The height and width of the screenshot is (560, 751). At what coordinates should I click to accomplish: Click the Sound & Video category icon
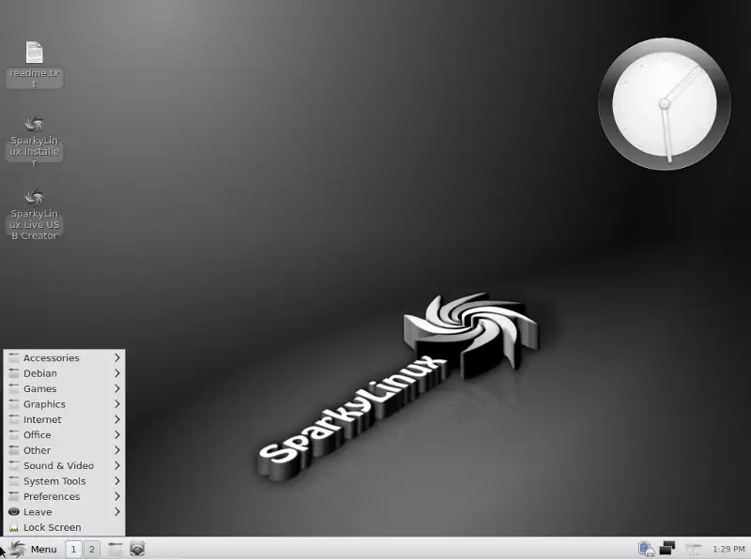pos(14,465)
